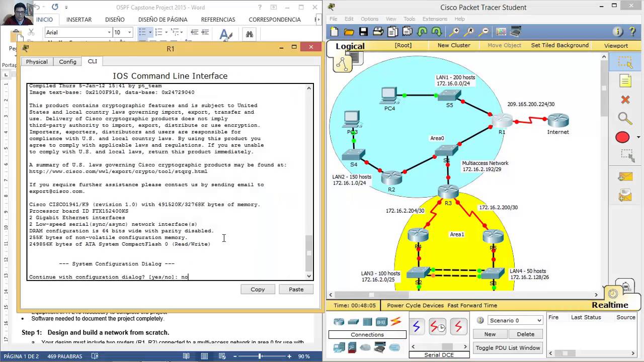Select the Wireless Devices category icon
The height and width of the screenshot is (362, 644).
click(x=381, y=322)
